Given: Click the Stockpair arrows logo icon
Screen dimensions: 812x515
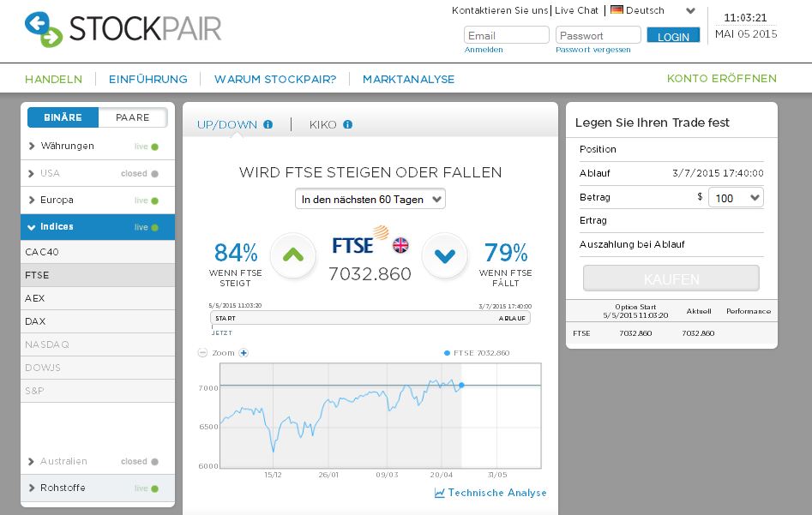Looking at the screenshot, I should pyautogui.click(x=44, y=29).
